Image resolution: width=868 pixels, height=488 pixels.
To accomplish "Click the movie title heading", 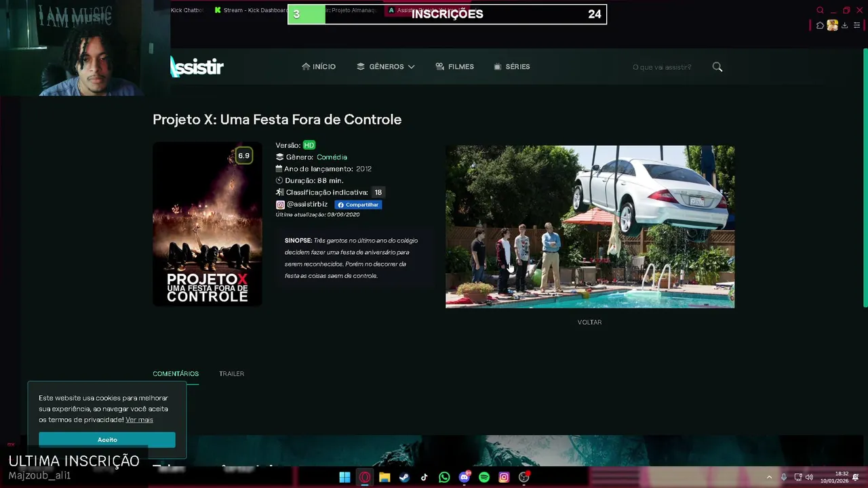I will point(277,119).
